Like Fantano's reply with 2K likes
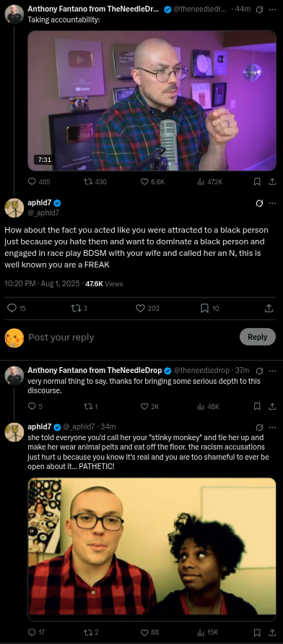 pyautogui.click(x=149, y=407)
